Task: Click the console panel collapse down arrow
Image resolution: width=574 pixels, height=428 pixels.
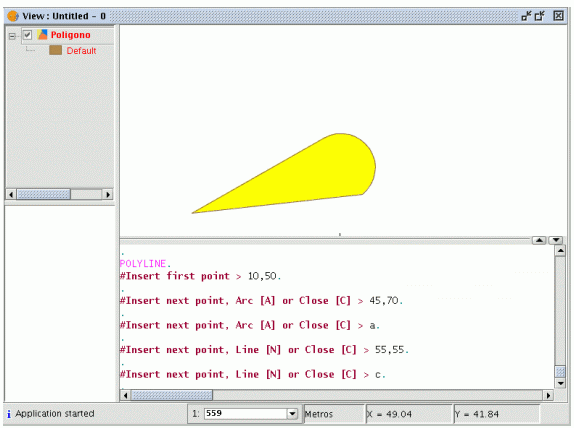Action: pos(556,240)
